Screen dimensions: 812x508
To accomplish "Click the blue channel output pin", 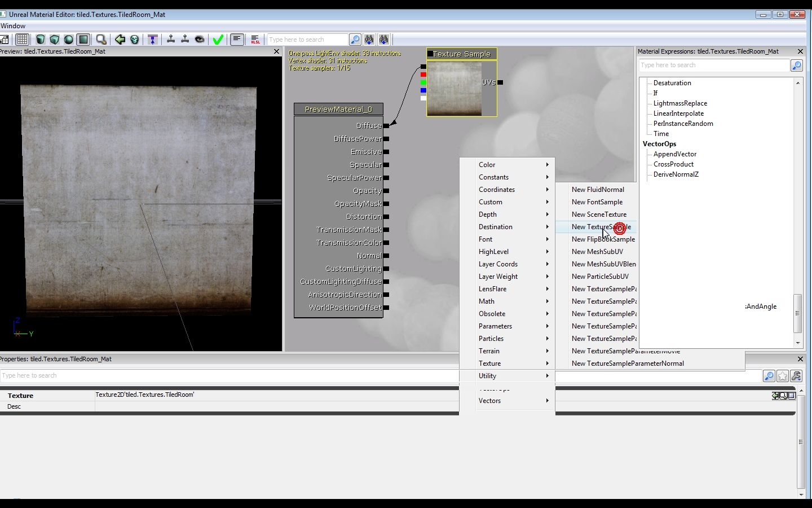I will [x=423, y=90].
